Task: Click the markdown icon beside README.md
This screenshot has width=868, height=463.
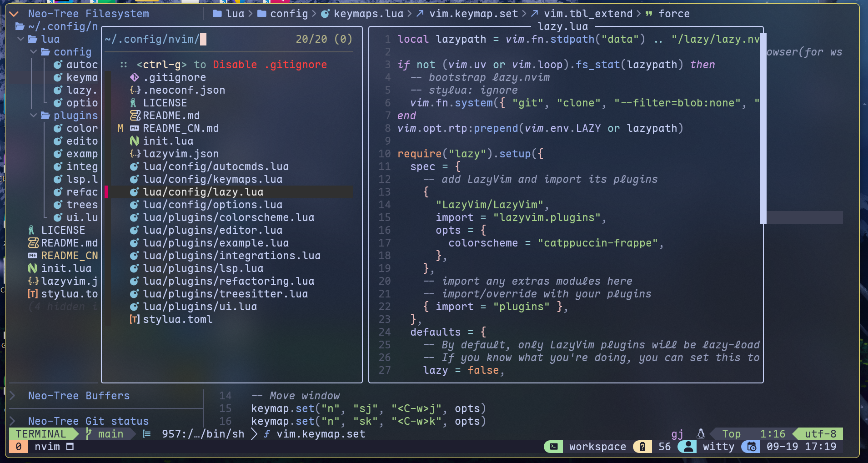Action: pyautogui.click(x=134, y=116)
